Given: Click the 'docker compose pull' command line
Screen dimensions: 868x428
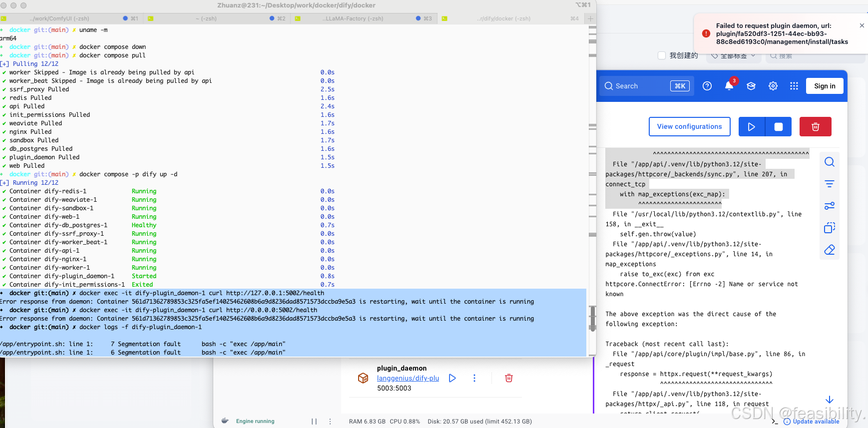Looking at the screenshot, I should click(112, 55).
